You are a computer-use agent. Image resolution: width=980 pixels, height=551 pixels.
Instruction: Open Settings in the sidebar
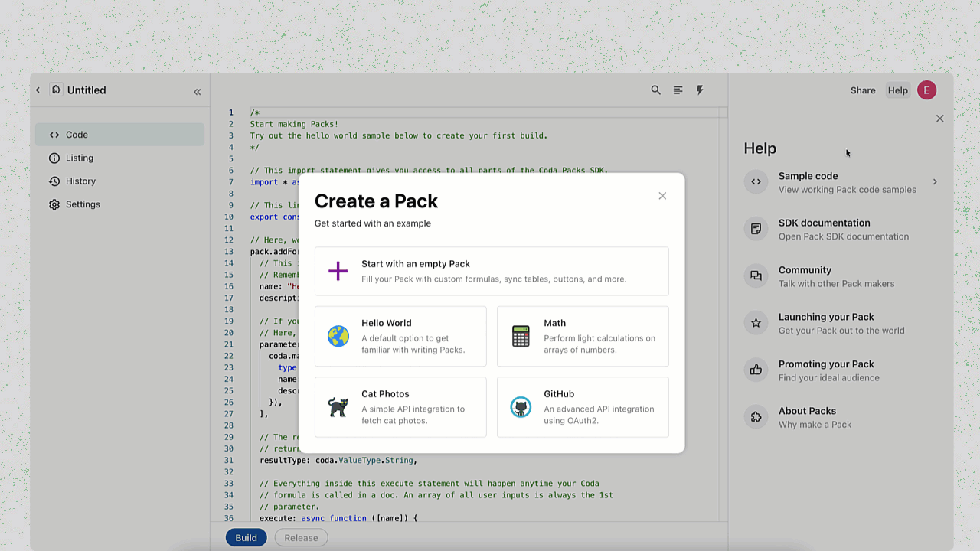83,204
